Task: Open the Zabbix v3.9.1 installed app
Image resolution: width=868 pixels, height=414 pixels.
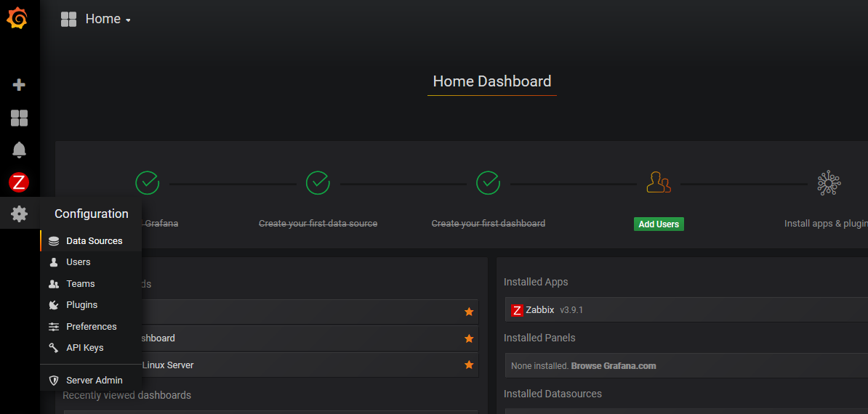Action: [686, 310]
